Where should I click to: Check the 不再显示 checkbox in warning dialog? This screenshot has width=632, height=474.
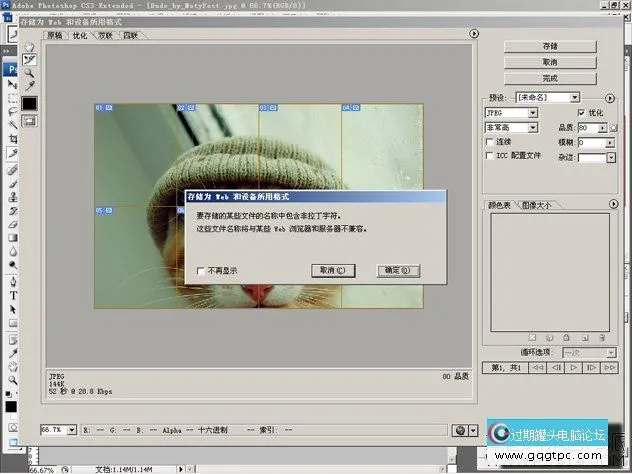pyautogui.click(x=200, y=271)
